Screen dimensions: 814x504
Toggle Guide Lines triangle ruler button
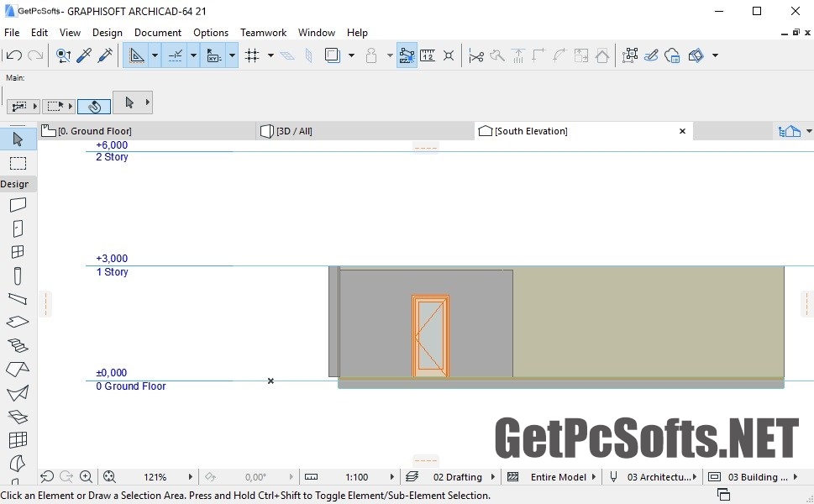pyautogui.click(x=137, y=55)
